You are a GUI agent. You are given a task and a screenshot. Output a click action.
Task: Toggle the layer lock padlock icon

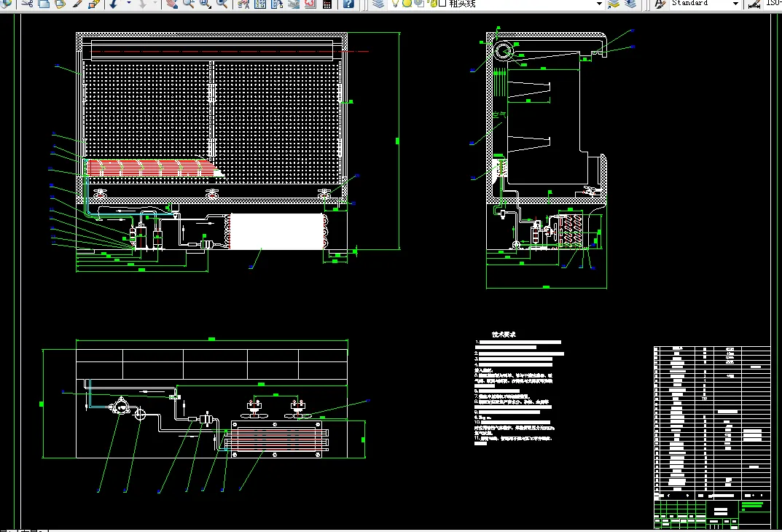click(x=432, y=3)
